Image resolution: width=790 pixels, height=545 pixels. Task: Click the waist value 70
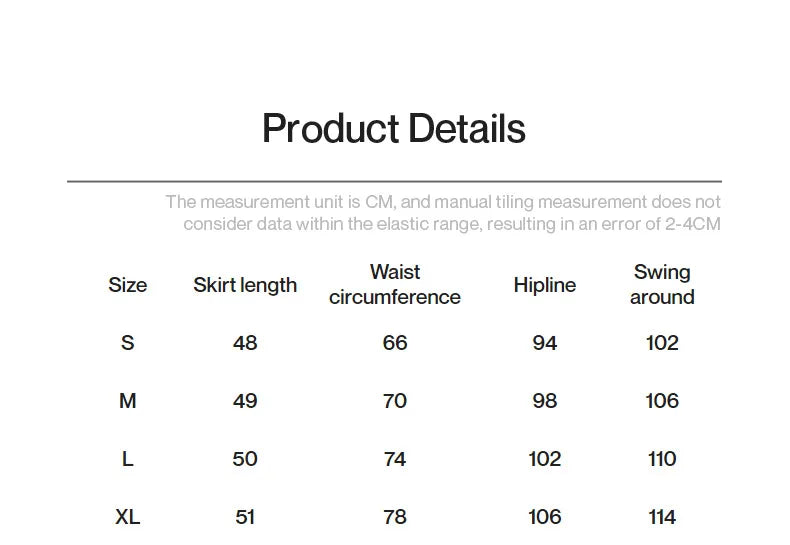tap(394, 401)
